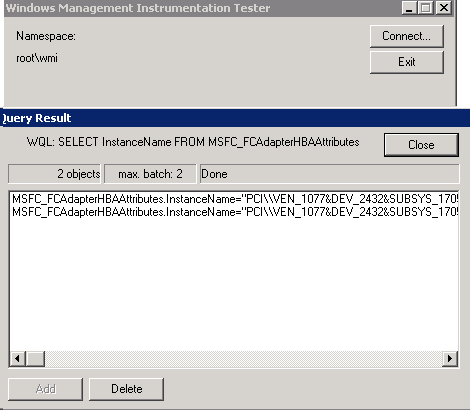Maximize the WMI Tester window
470x410 pixels.
426,8
